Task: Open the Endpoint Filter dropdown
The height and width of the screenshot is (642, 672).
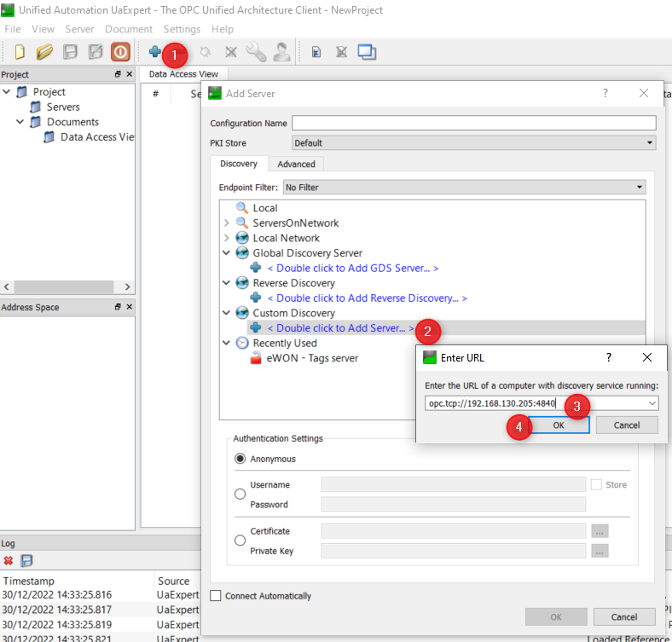Action: click(464, 188)
